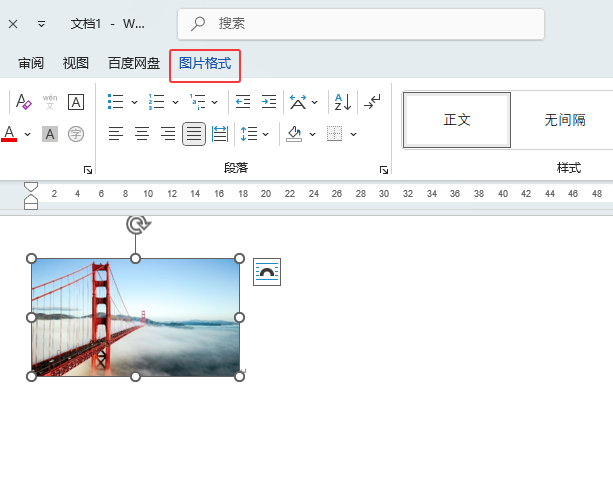The height and width of the screenshot is (483, 613).
Task: Toggle Show/Hide paragraph marks
Action: pyautogui.click(x=372, y=102)
